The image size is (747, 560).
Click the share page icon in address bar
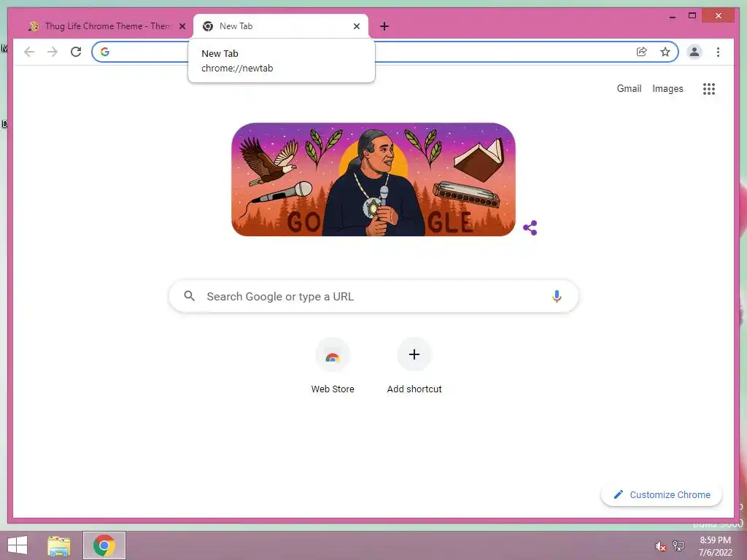tap(642, 52)
